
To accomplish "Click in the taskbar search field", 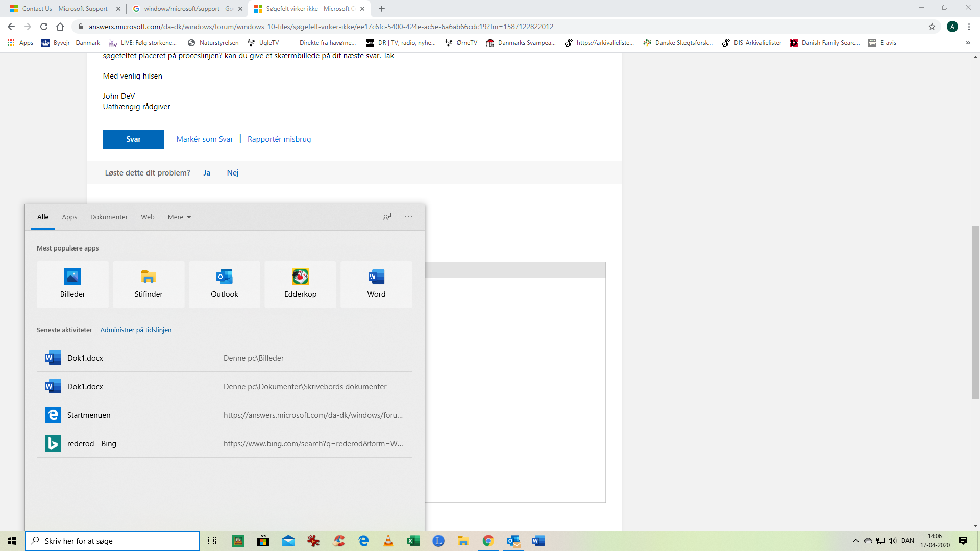I will click(117, 541).
